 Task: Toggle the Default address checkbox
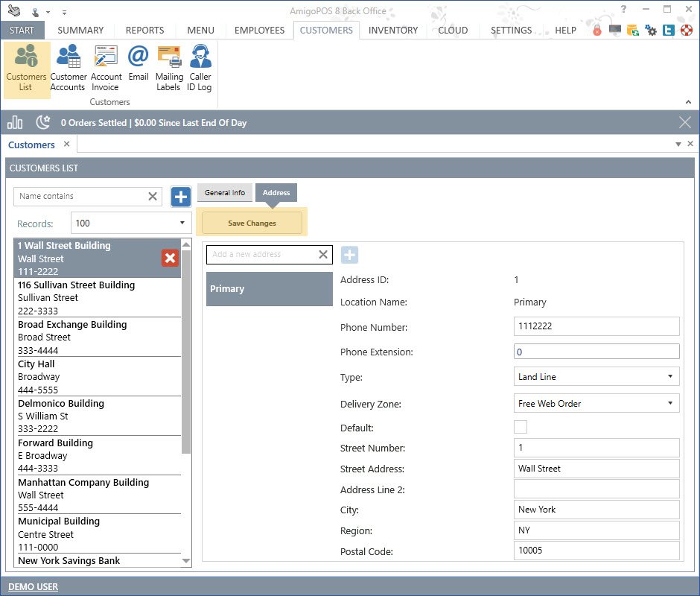pos(521,427)
